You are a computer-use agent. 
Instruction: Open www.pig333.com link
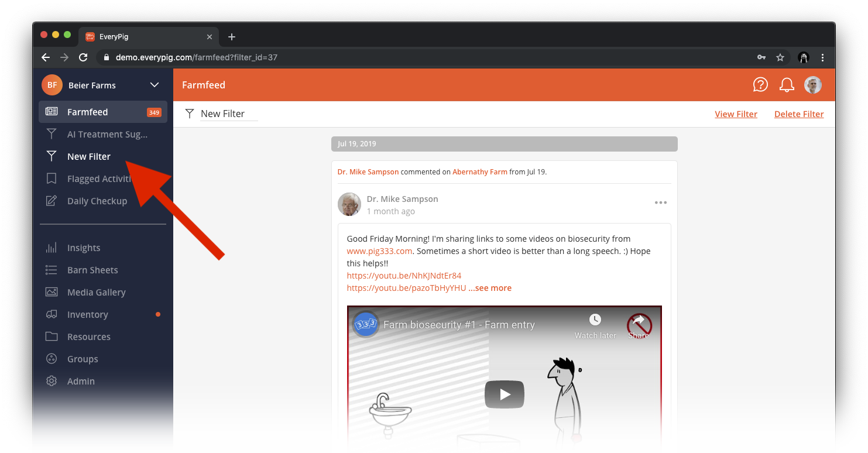coord(379,251)
